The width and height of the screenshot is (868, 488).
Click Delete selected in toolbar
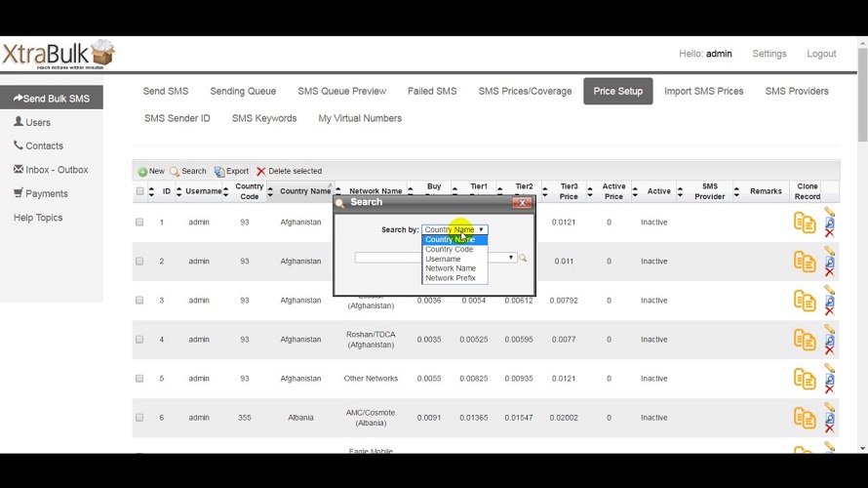(x=289, y=171)
